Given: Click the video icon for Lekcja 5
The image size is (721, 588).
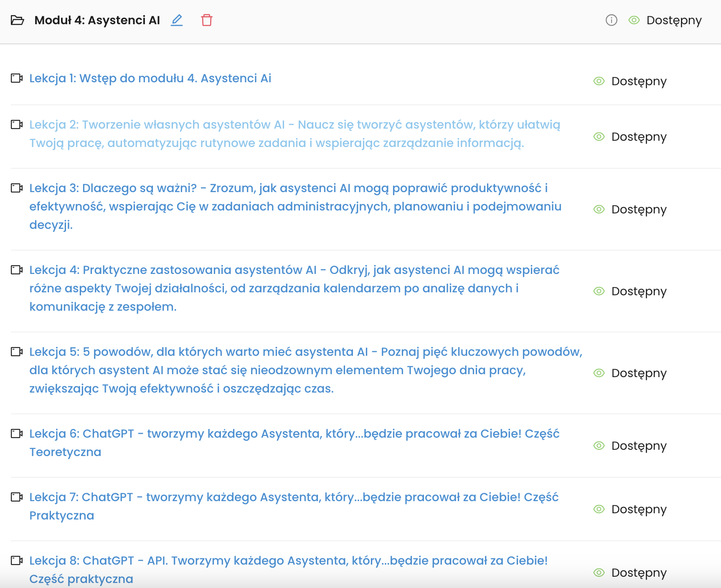Looking at the screenshot, I should click(17, 352).
